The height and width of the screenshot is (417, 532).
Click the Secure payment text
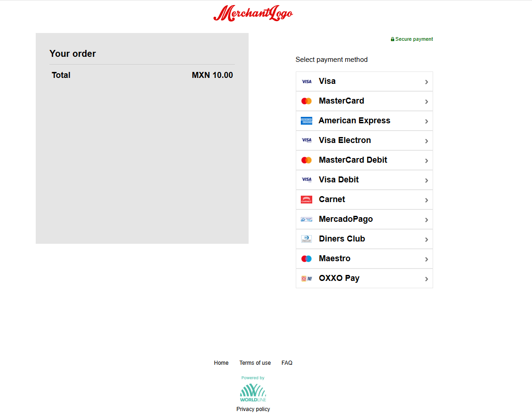point(414,39)
